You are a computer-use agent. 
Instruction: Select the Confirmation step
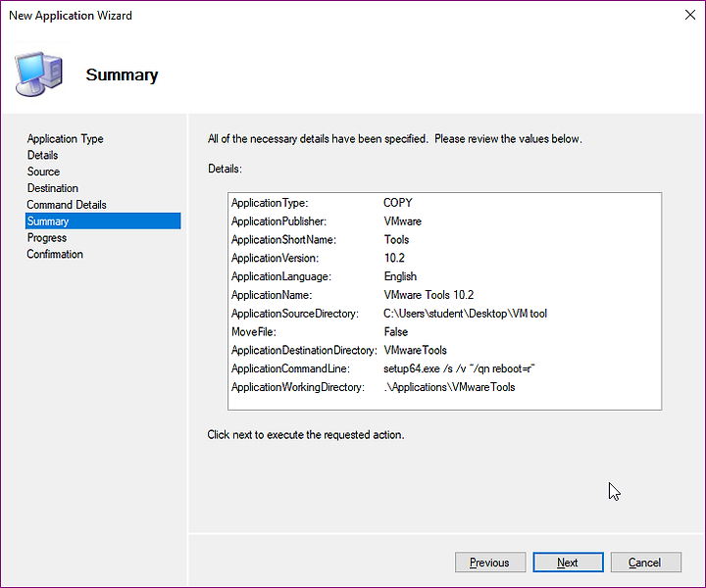(55, 254)
